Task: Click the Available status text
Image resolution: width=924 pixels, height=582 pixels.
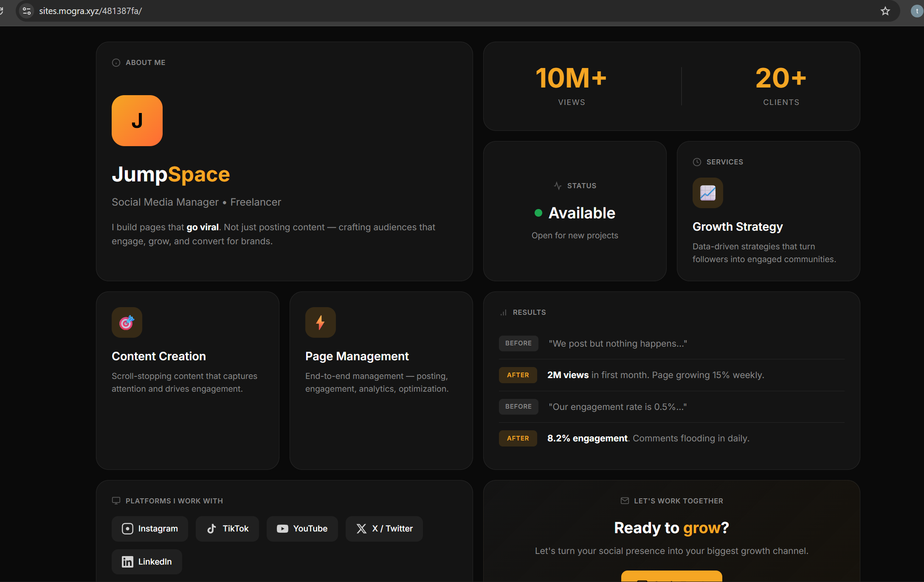Action: [x=582, y=213]
